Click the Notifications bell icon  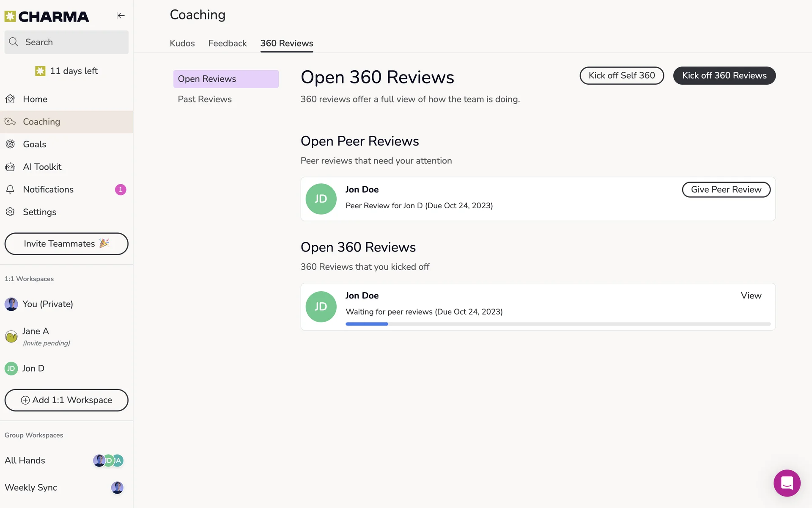pyautogui.click(x=11, y=189)
